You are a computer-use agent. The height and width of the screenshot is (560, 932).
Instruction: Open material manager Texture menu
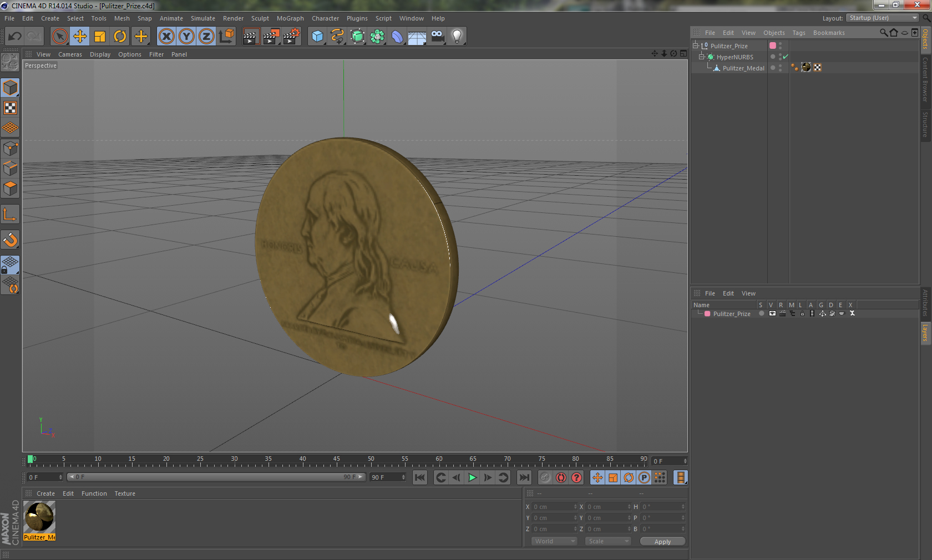pyautogui.click(x=125, y=493)
